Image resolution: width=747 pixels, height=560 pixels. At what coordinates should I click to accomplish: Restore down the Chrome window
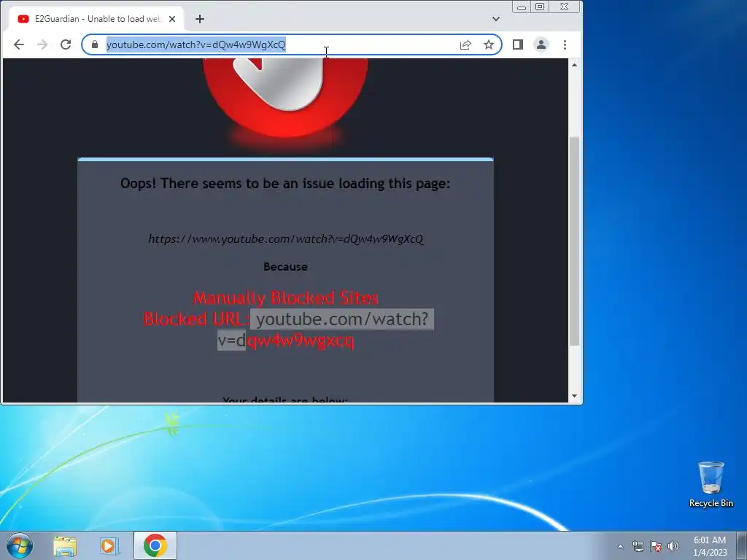click(540, 7)
